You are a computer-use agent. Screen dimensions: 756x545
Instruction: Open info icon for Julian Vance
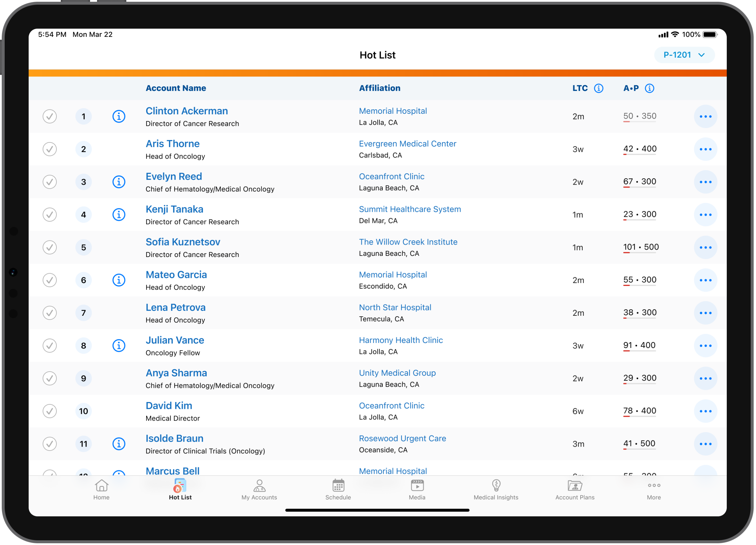tap(119, 346)
